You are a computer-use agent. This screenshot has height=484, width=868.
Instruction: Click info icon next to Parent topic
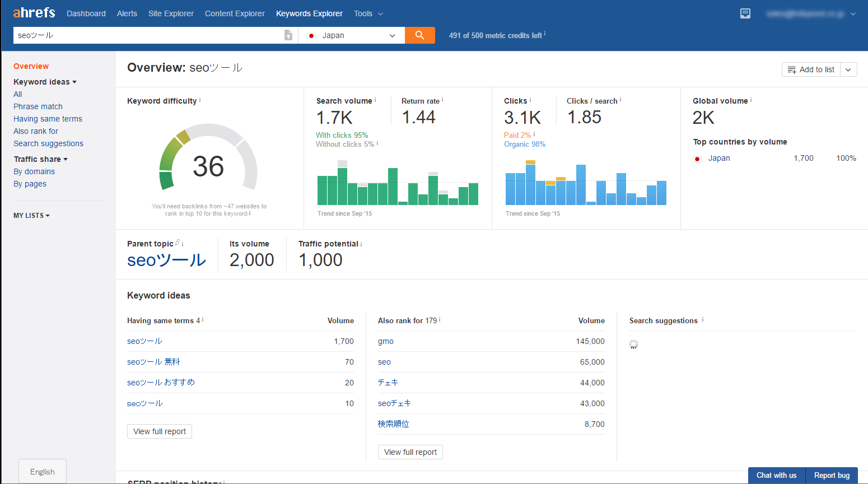pyautogui.click(x=183, y=244)
